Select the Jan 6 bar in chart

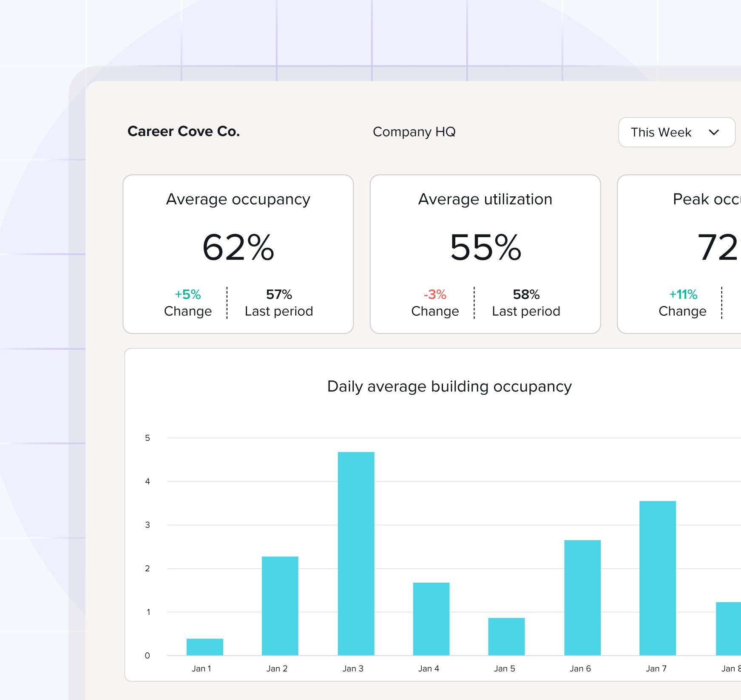point(582,598)
